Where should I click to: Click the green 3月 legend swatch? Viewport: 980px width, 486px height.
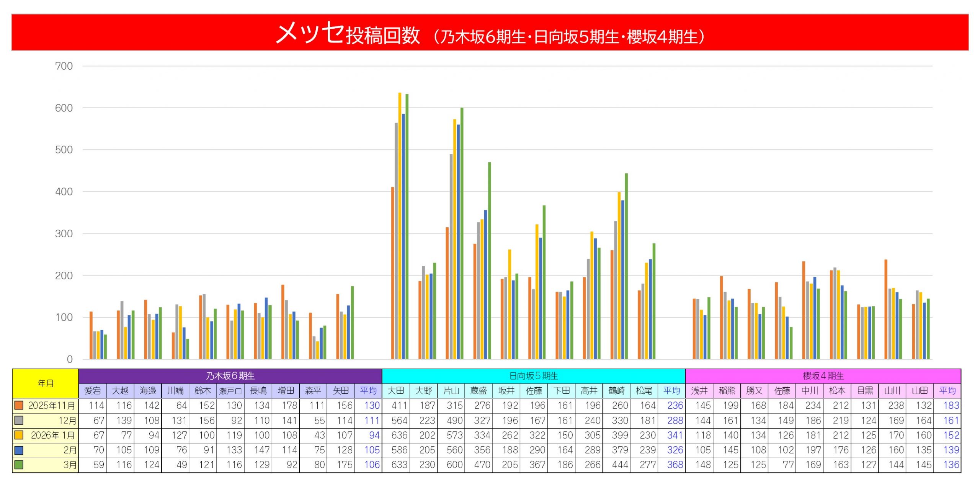pyautogui.click(x=18, y=465)
